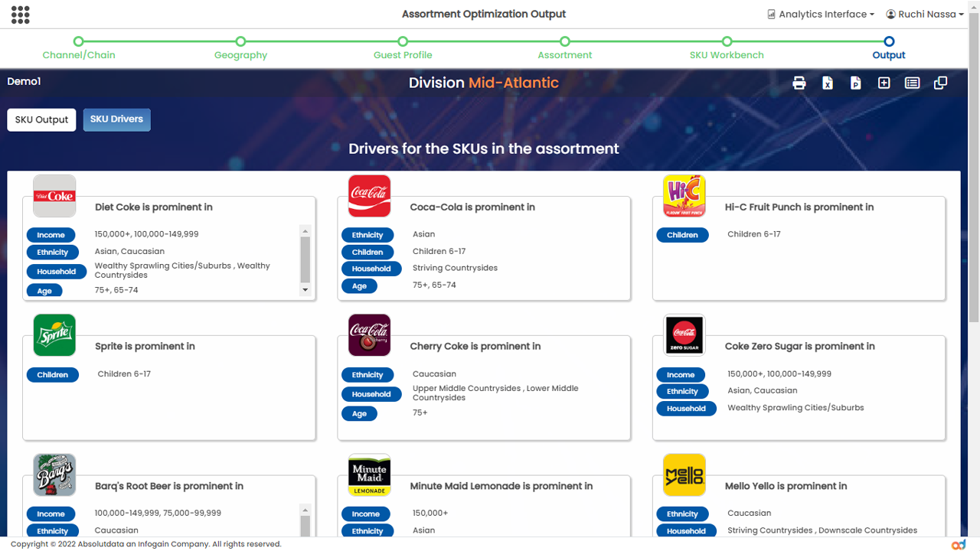The width and height of the screenshot is (980, 551).
Task: Click 'Wealthy Sprawling Cities/Suburbs' under Coke Zero Sugar
Action: click(x=795, y=408)
